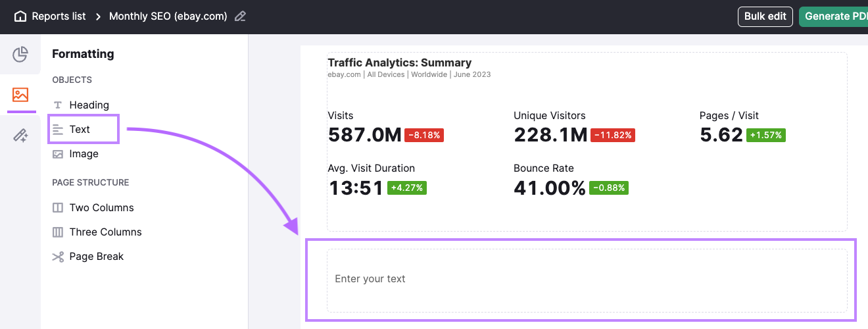
Task: Select the Traffic Analytics: Summary widget title
Action: click(x=399, y=63)
